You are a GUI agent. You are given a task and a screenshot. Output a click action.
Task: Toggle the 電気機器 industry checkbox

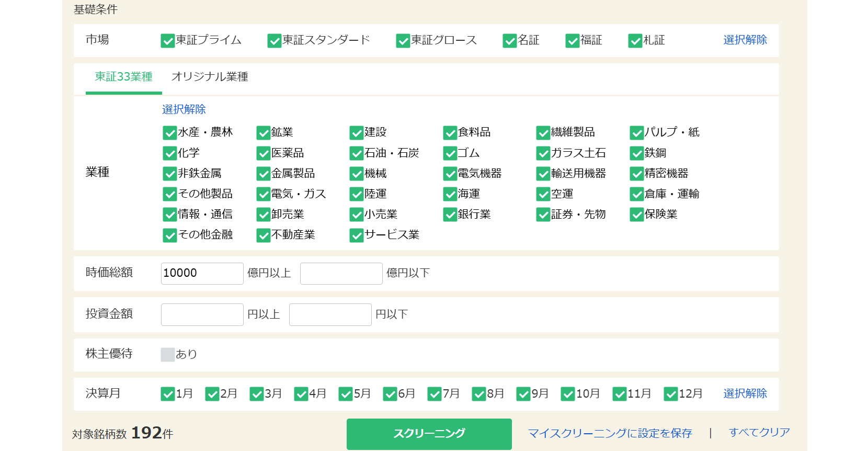(x=450, y=174)
